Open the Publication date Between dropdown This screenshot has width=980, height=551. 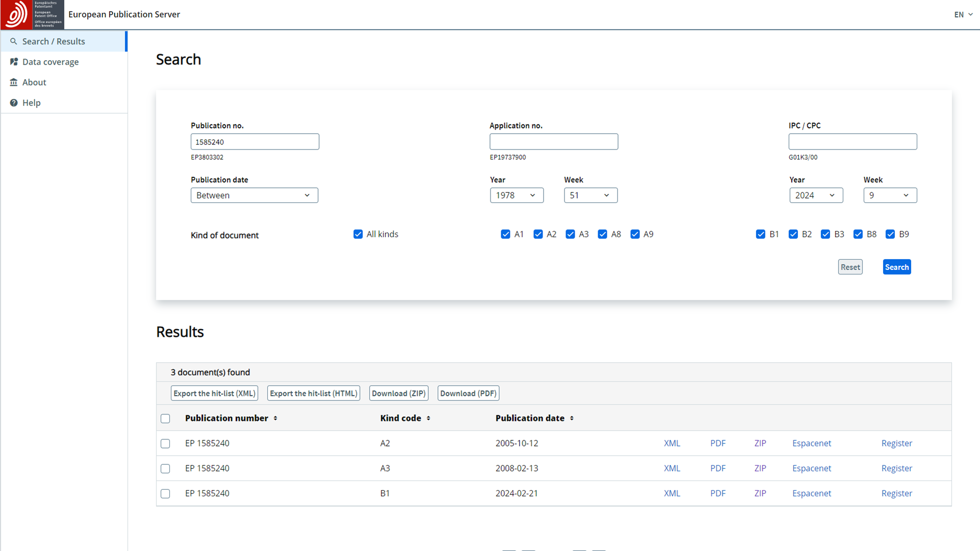[254, 195]
